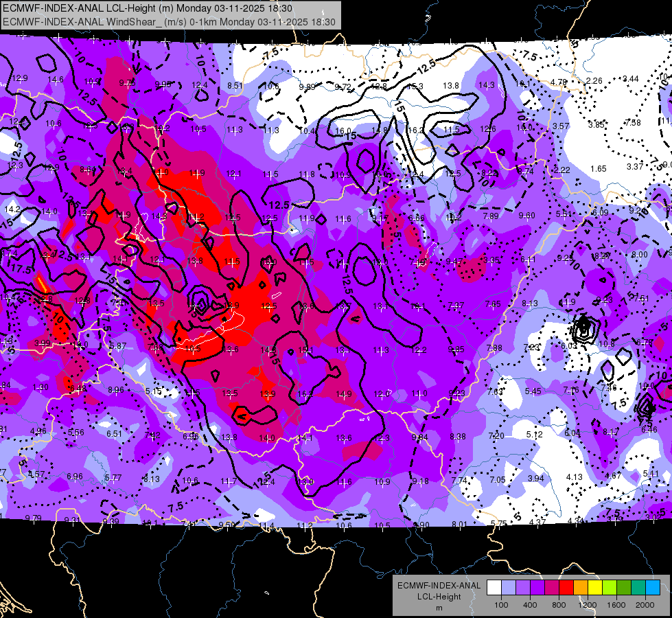
Task: Click the grid value 6.09
Action: [x=600, y=213]
